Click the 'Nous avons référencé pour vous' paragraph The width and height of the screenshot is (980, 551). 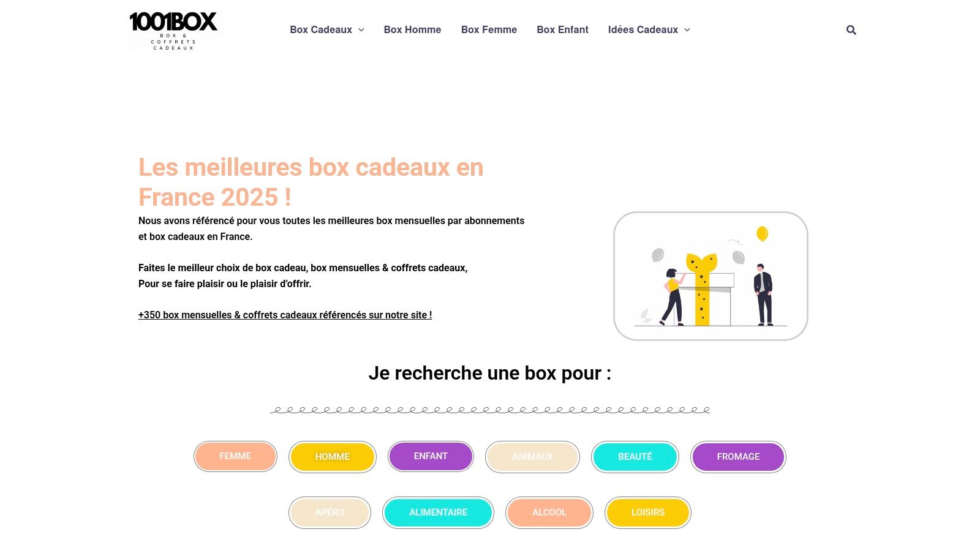click(x=331, y=228)
